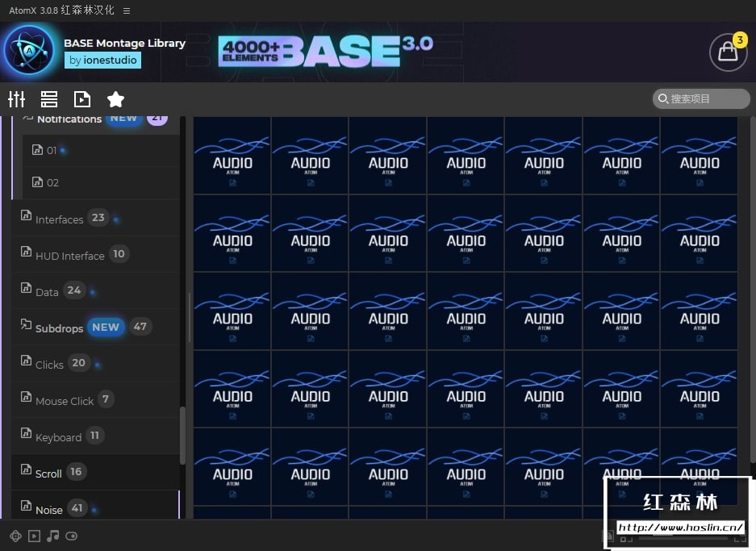This screenshot has height=551, width=756.
Task: Open the Data audio category
Action: 95,290
